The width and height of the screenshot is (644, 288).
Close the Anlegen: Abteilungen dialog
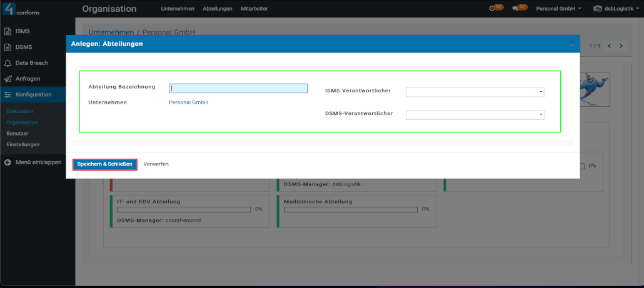571,44
